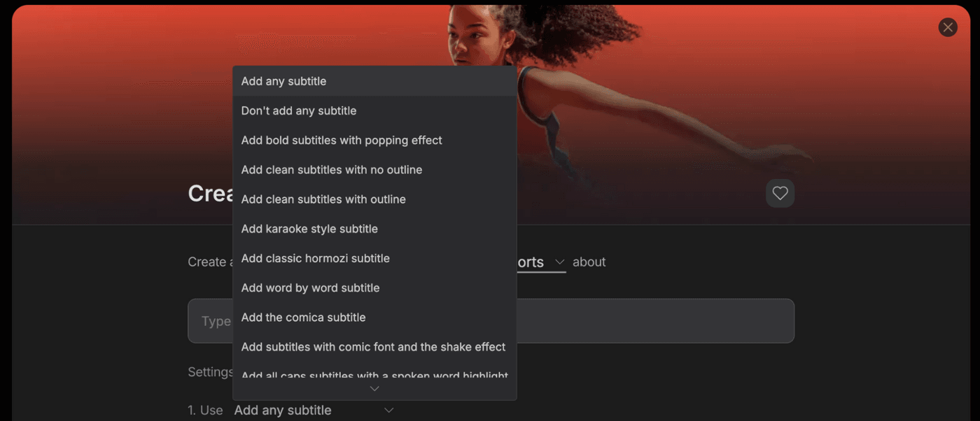Close the dialog with the X icon
The image size is (980, 421).
click(948, 27)
